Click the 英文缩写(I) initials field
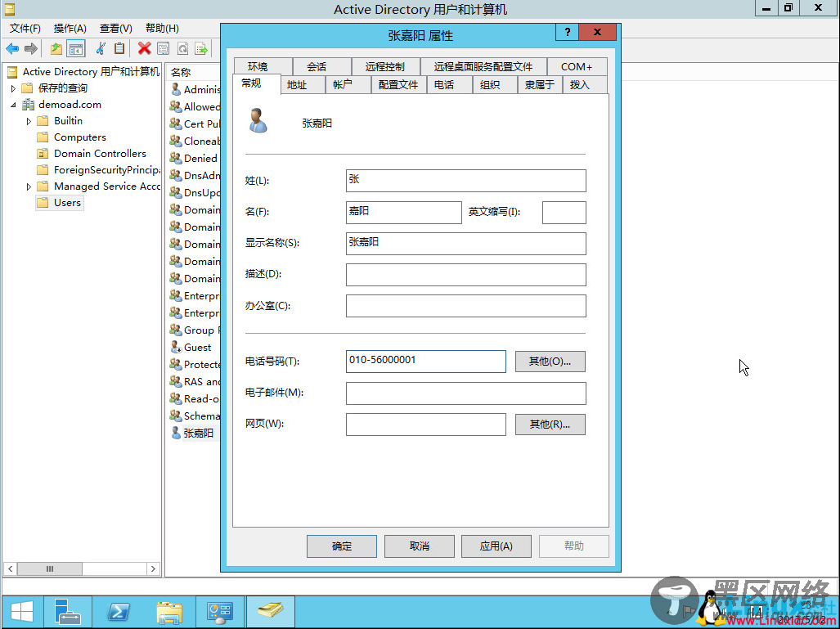Viewport: 840px width, 629px height. [x=564, y=212]
